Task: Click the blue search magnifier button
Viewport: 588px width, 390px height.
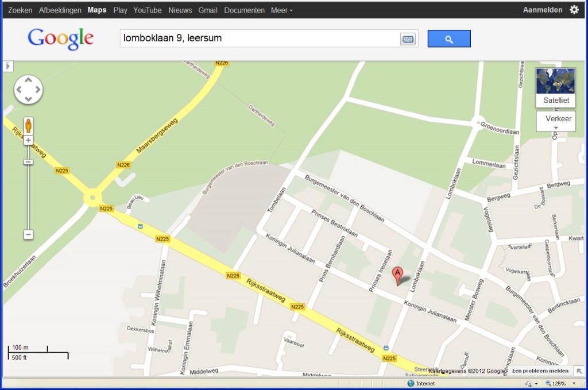Action: 449,38
